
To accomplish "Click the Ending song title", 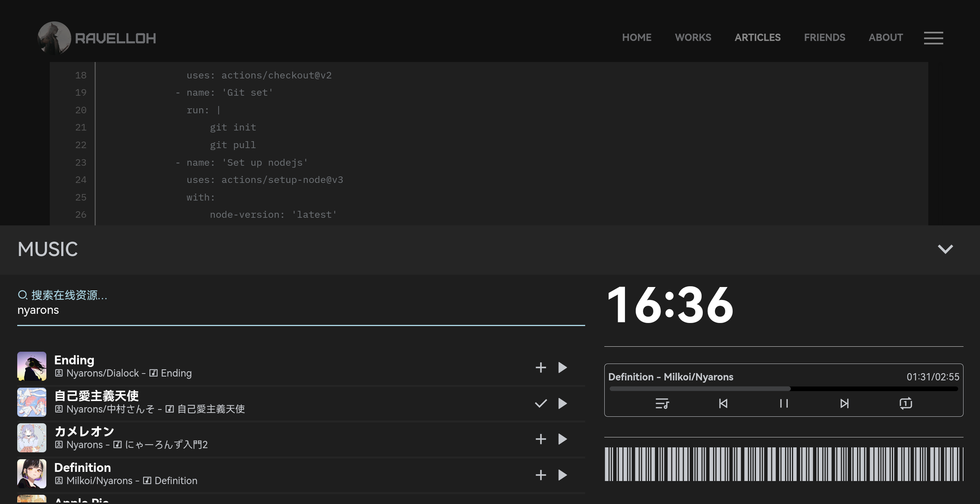I will pos(74,360).
